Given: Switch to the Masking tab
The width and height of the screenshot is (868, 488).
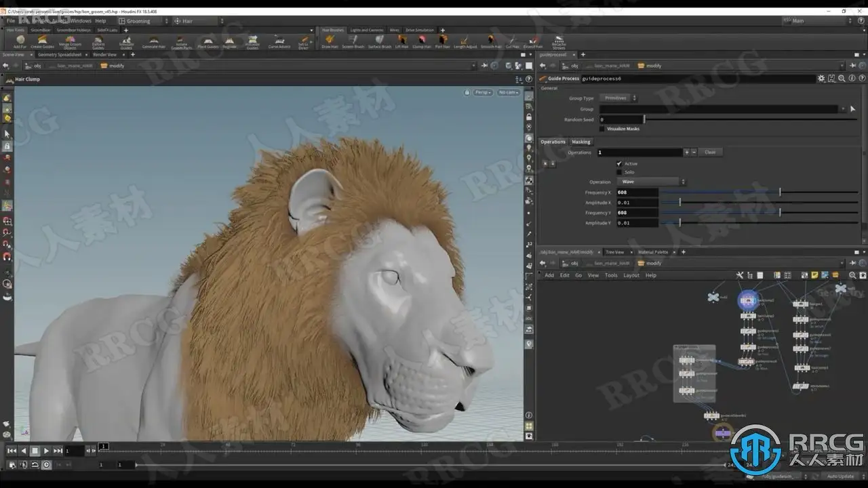Looking at the screenshot, I should click(x=580, y=142).
